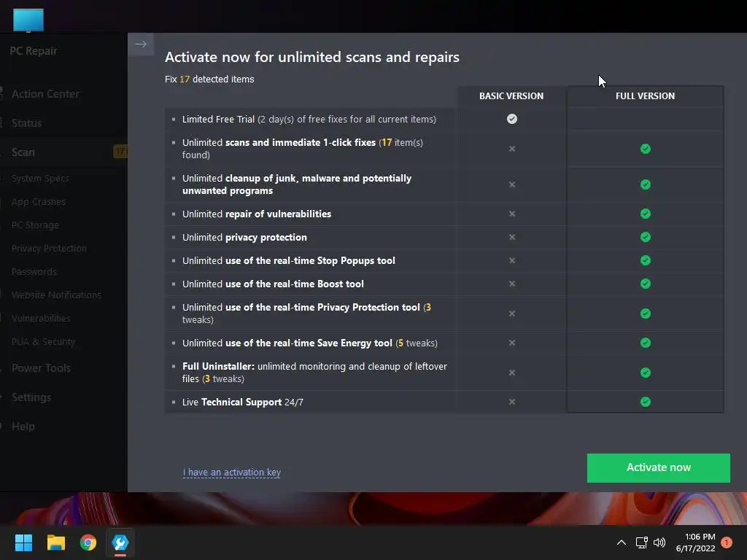Click green check for Full Uninstaller row
The image size is (747, 560).
point(646,373)
